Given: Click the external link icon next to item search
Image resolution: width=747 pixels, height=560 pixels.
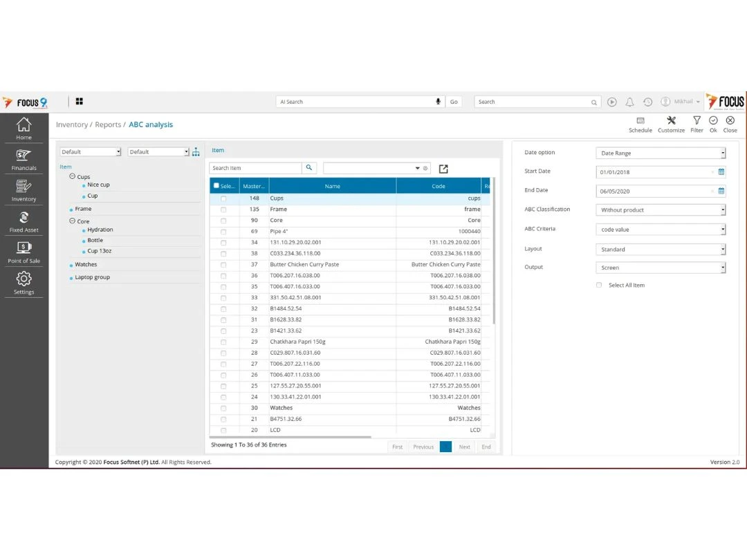Looking at the screenshot, I should 443,168.
